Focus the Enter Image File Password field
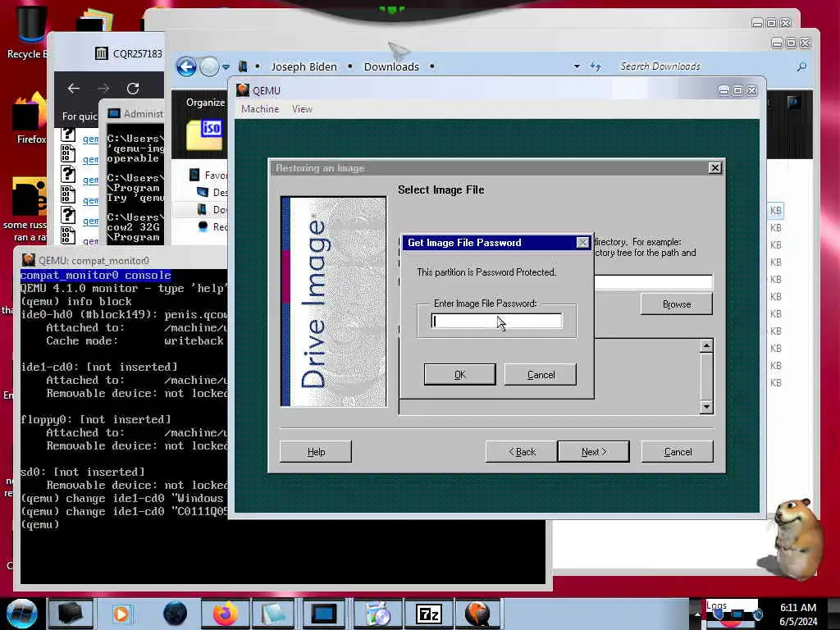This screenshot has width=840, height=630. 496,321
